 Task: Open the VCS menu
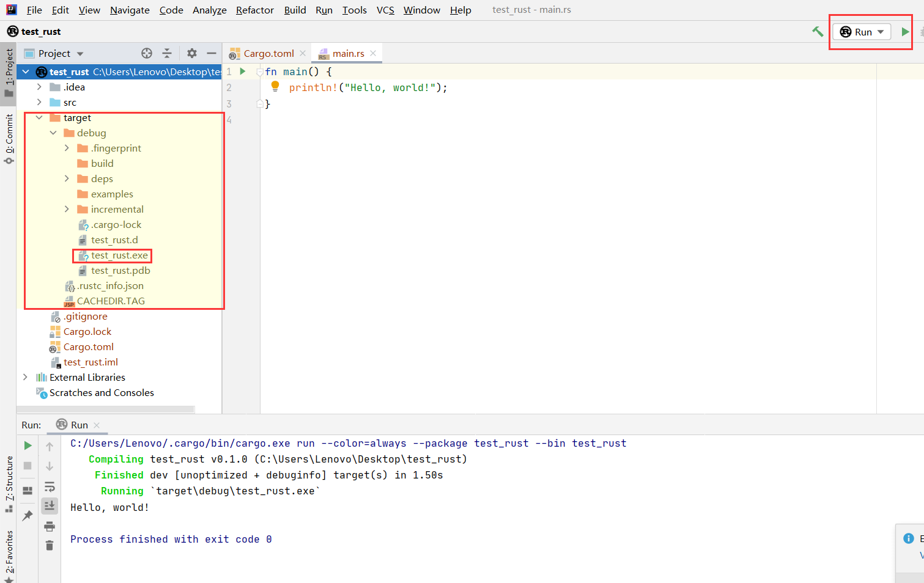[385, 10]
